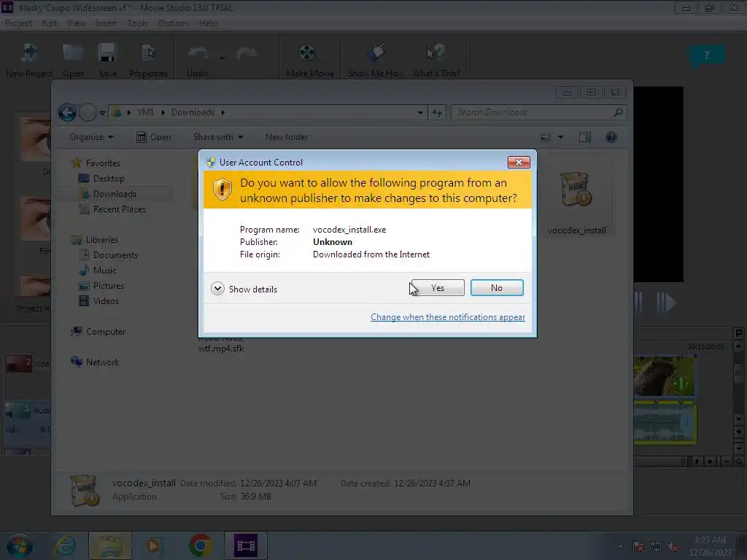Image resolution: width=747 pixels, height=560 pixels.
Task: Open the Options menu in Movie Studio
Action: [x=174, y=23]
